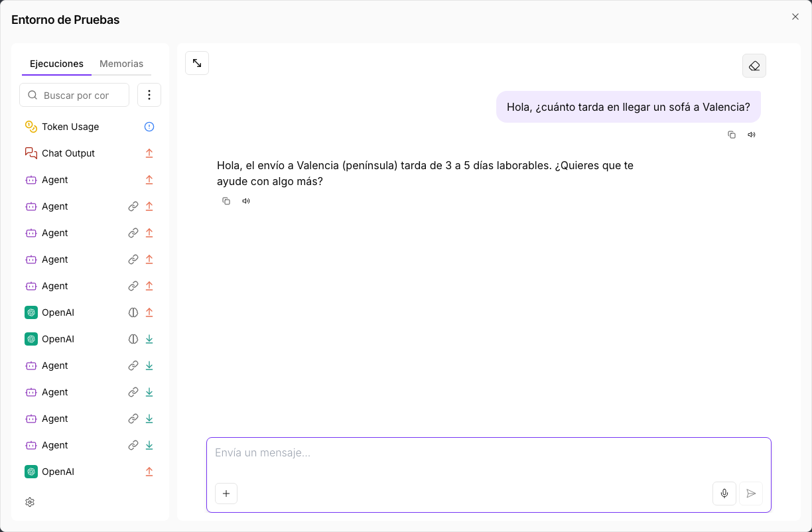Play audio of the assistant's reply
Viewport: 812px width, 532px height.
point(246,201)
